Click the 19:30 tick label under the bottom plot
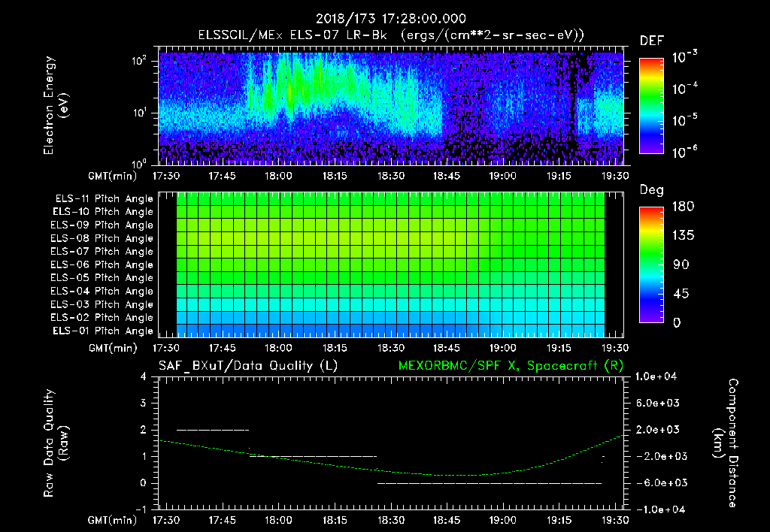The width and height of the screenshot is (770, 532). point(615,520)
